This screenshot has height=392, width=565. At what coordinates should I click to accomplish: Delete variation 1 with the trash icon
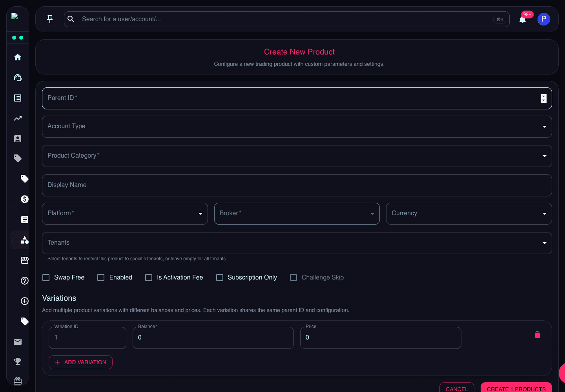(538, 335)
